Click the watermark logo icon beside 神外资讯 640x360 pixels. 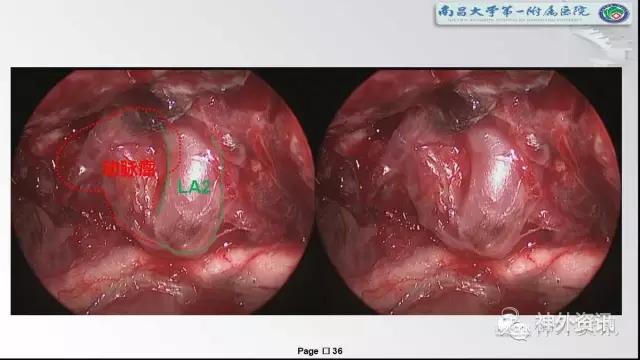tap(513, 325)
